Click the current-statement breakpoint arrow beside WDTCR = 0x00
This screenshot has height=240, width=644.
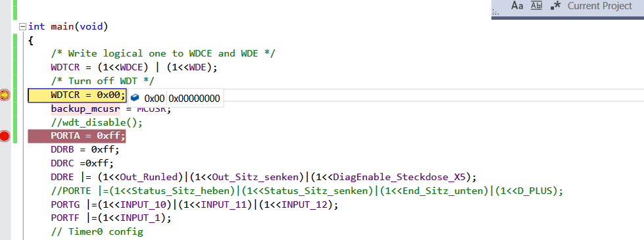[5, 95]
